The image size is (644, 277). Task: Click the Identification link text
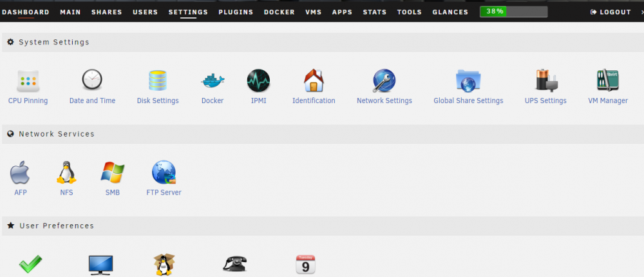[314, 100]
